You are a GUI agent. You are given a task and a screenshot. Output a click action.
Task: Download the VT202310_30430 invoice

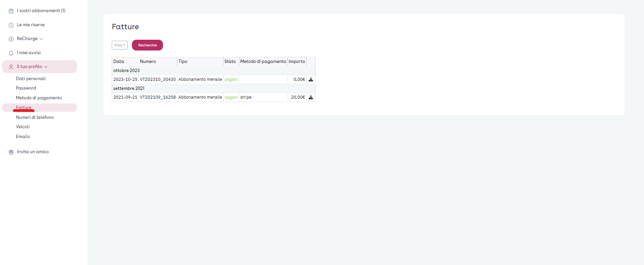311,79
